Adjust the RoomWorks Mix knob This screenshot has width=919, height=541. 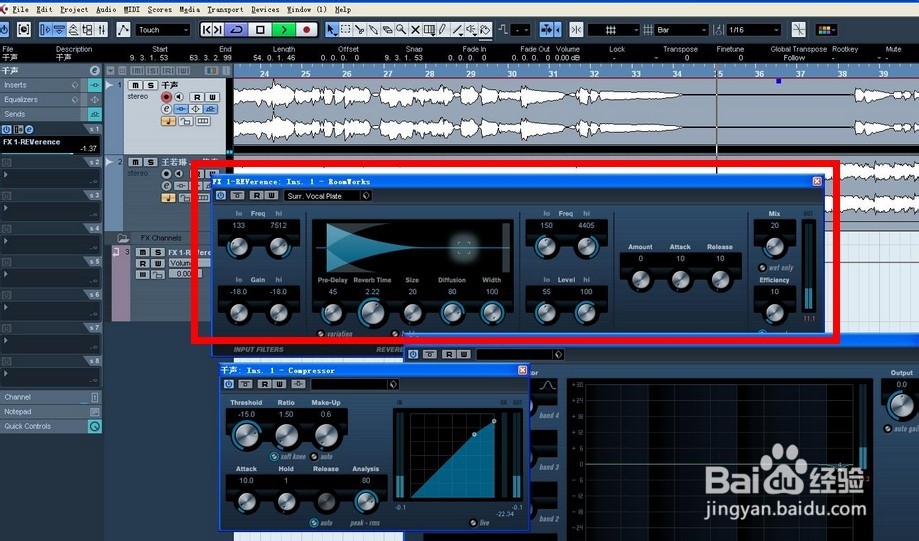click(x=774, y=246)
